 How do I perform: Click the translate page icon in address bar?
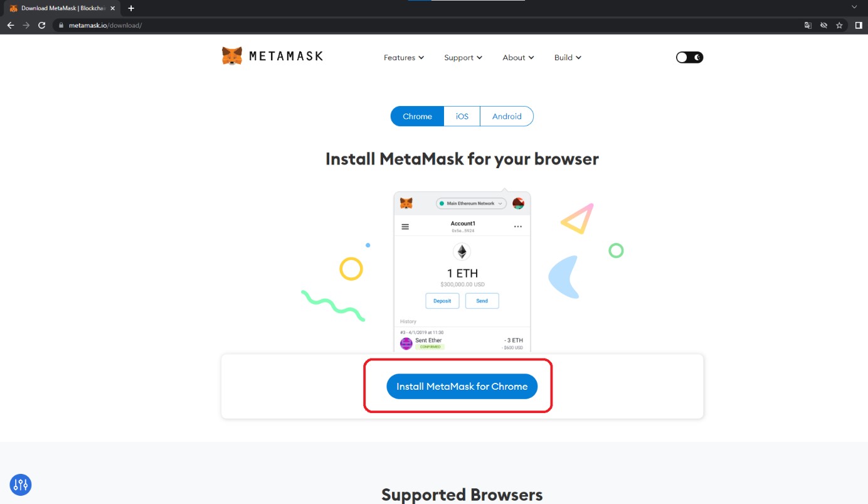coord(808,25)
